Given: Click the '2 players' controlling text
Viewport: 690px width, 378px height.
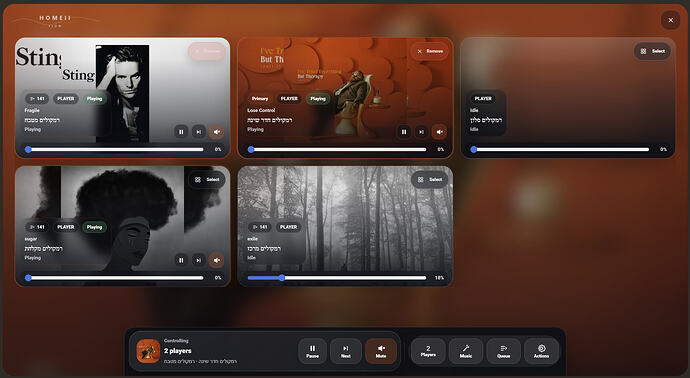Looking at the screenshot, I should [178, 351].
